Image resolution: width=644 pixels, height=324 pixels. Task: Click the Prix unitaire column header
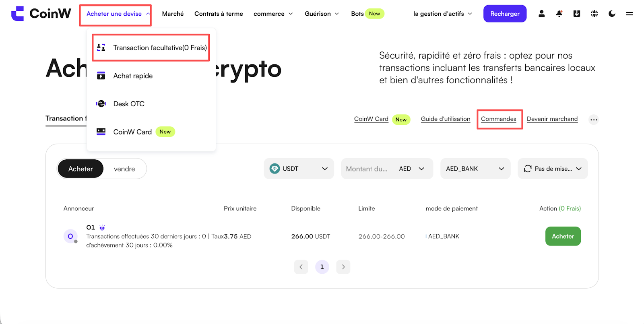click(x=240, y=208)
